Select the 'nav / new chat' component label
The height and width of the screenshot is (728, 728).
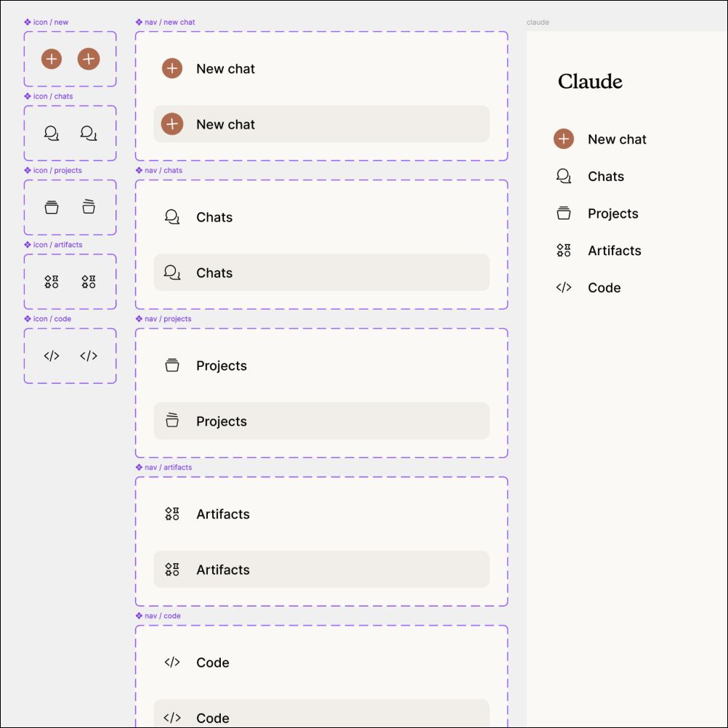click(x=165, y=22)
